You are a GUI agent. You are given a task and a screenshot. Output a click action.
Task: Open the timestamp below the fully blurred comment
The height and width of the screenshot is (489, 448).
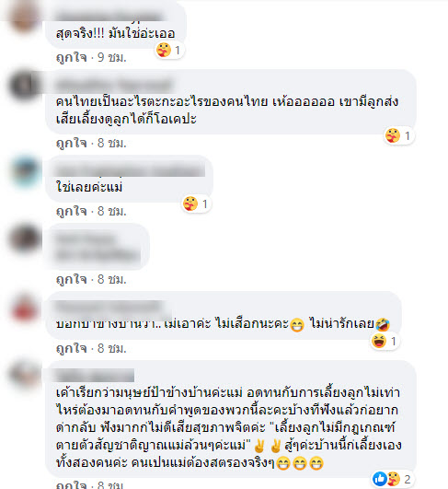pos(112,279)
